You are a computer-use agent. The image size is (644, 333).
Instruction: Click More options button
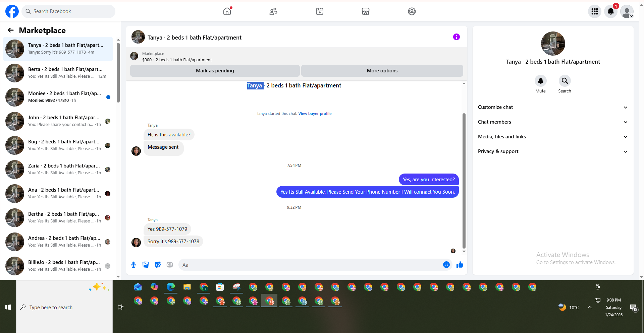click(x=382, y=71)
